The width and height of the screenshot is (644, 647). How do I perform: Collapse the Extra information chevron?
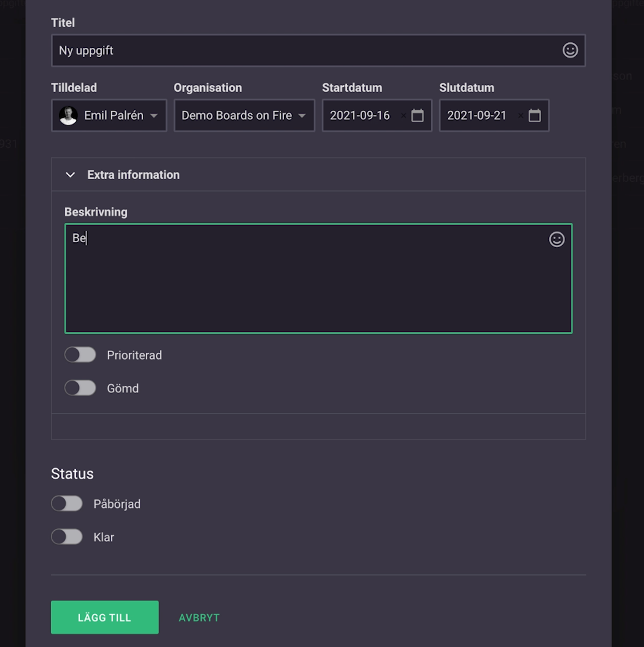70,175
